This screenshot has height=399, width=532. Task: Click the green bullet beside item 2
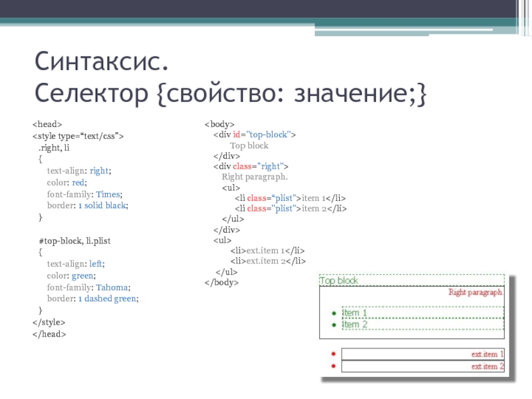tap(333, 325)
